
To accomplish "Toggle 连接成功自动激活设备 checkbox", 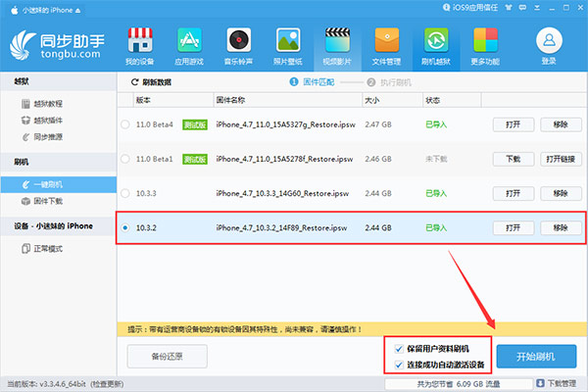I will click(399, 365).
